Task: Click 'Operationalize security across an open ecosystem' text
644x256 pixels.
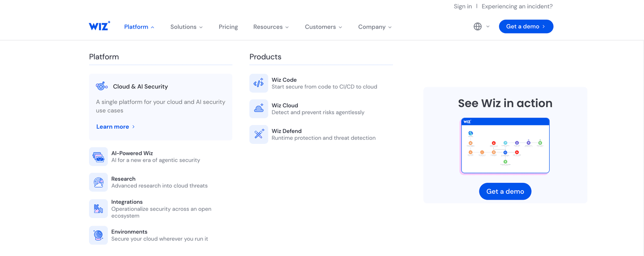Action: [x=161, y=212]
